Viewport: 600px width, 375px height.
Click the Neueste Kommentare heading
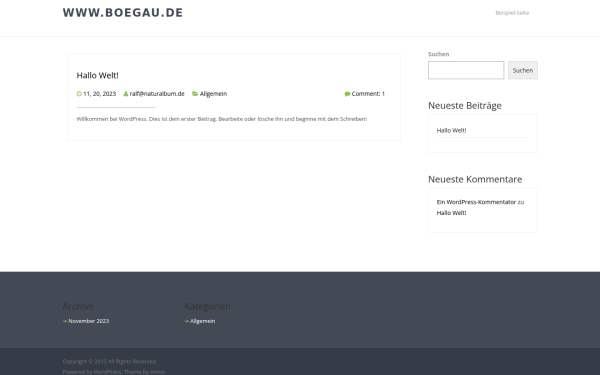click(x=475, y=179)
